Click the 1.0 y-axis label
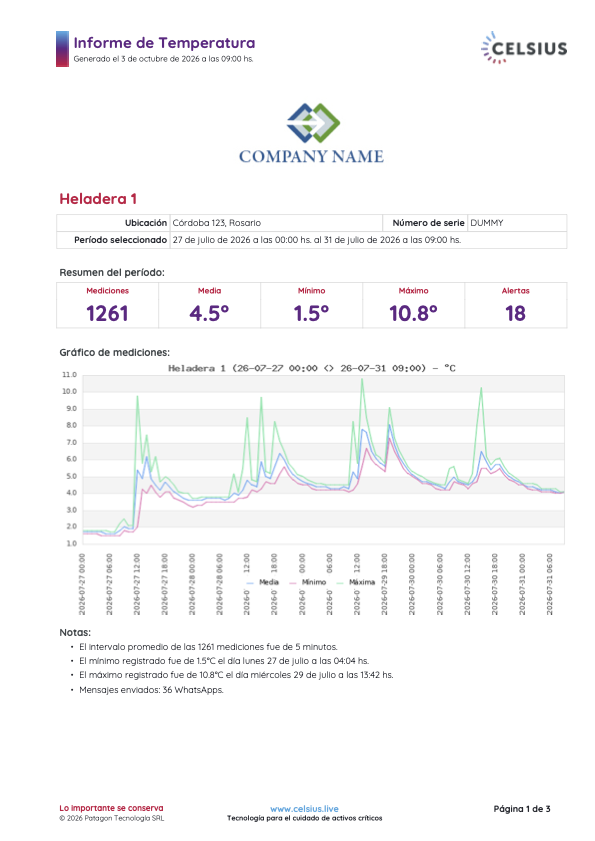The height and width of the screenshot is (841, 595). coord(71,543)
